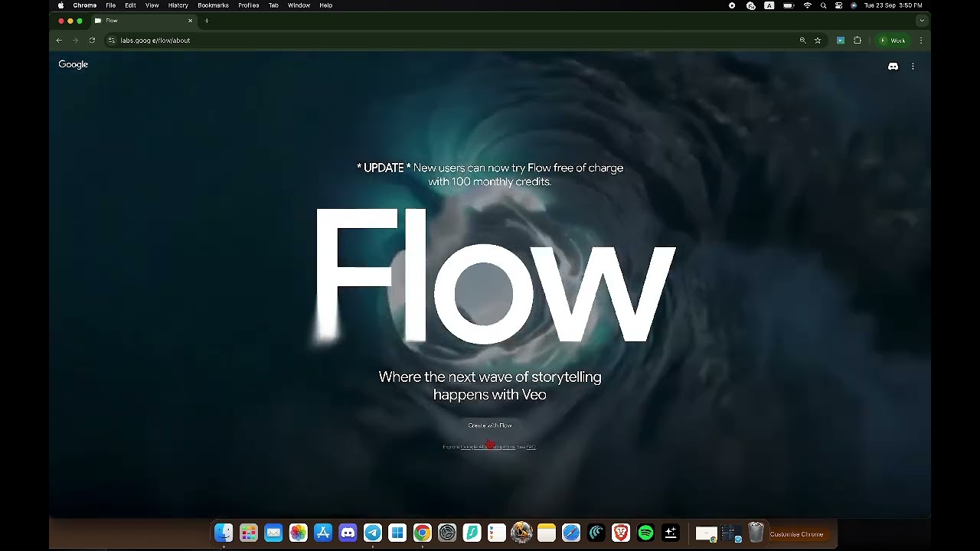
Task: Open the History menu
Action: click(178, 5)
